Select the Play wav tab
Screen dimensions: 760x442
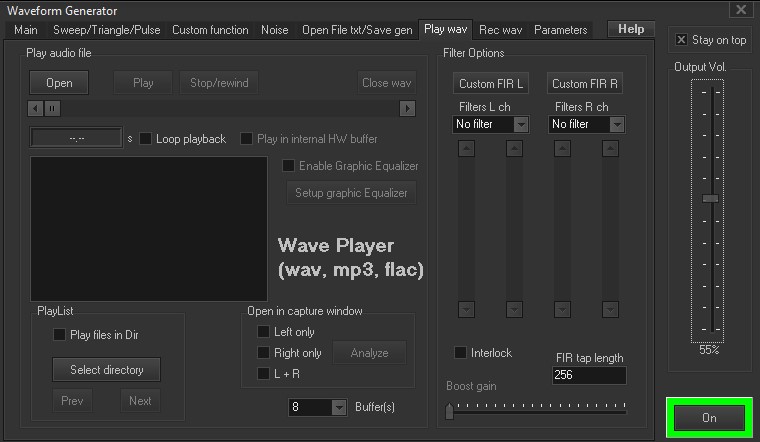(x=445, y=29)
